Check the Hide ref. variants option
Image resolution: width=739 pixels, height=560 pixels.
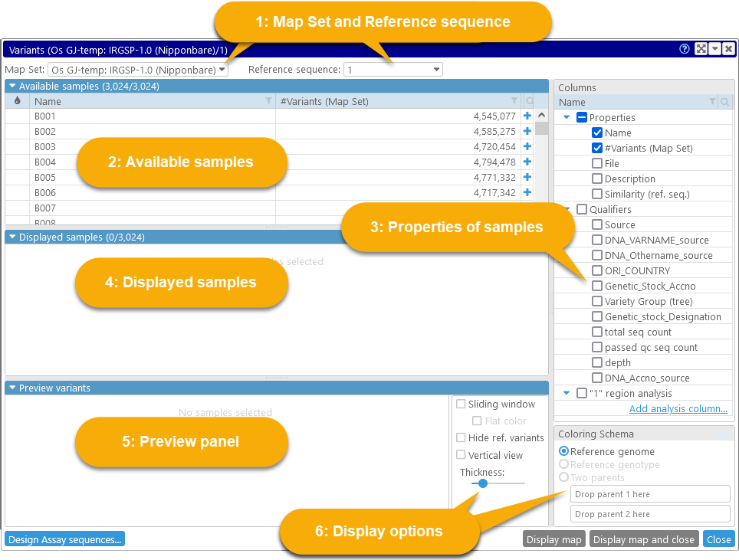[x=461, y=437]
